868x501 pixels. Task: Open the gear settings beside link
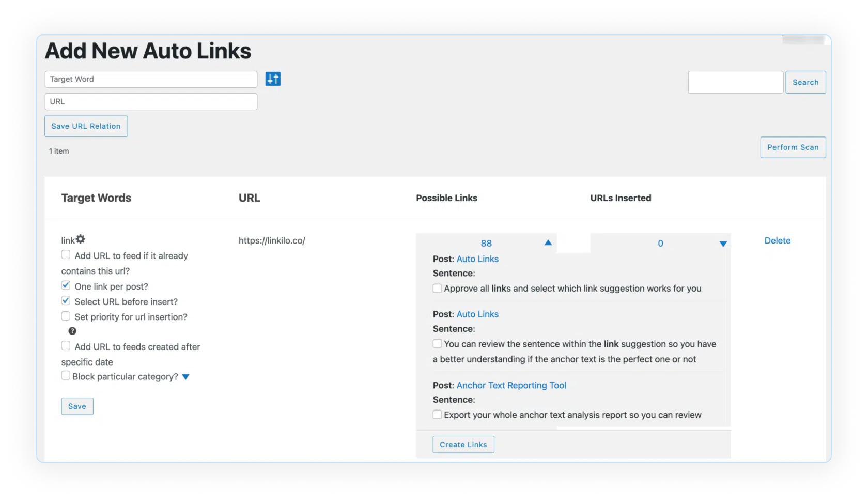click(x=81, y=239)
